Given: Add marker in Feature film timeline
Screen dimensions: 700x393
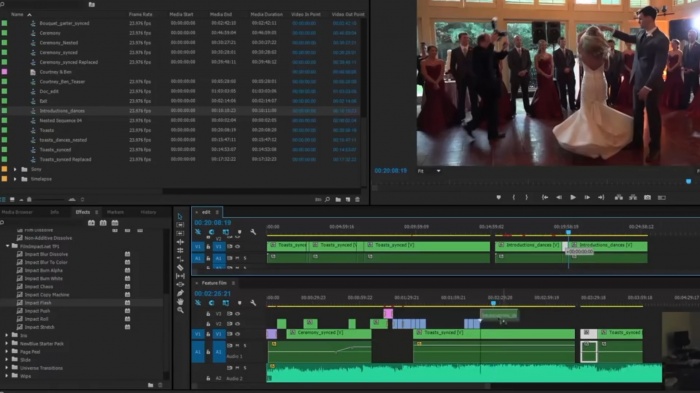Looking at the screenshot, I should (239, 303).
